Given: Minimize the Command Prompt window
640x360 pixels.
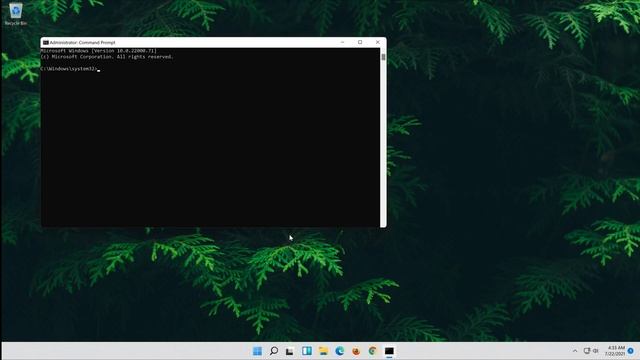Looking at the screenshot, I should point(342,42).
